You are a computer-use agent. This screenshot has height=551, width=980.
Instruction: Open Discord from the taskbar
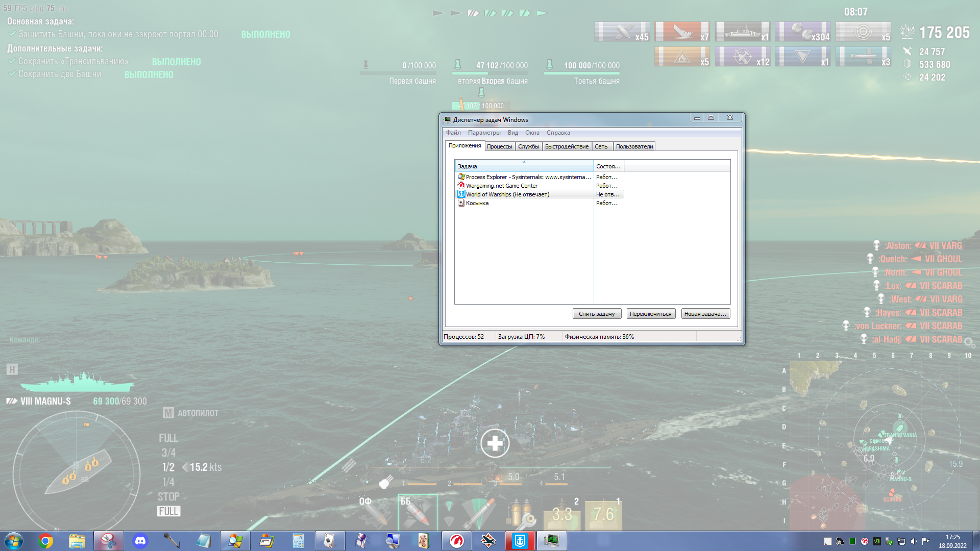point(140,541)
